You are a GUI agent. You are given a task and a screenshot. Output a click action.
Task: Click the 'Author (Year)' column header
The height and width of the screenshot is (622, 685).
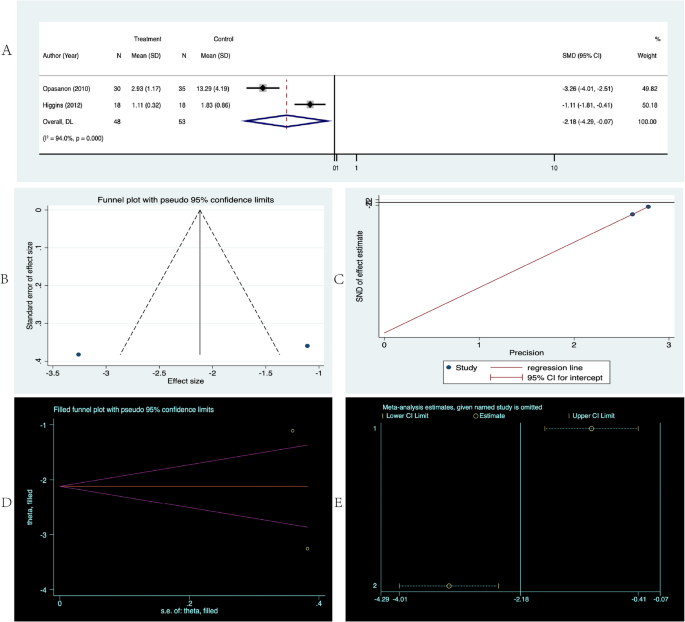[61, 56]
